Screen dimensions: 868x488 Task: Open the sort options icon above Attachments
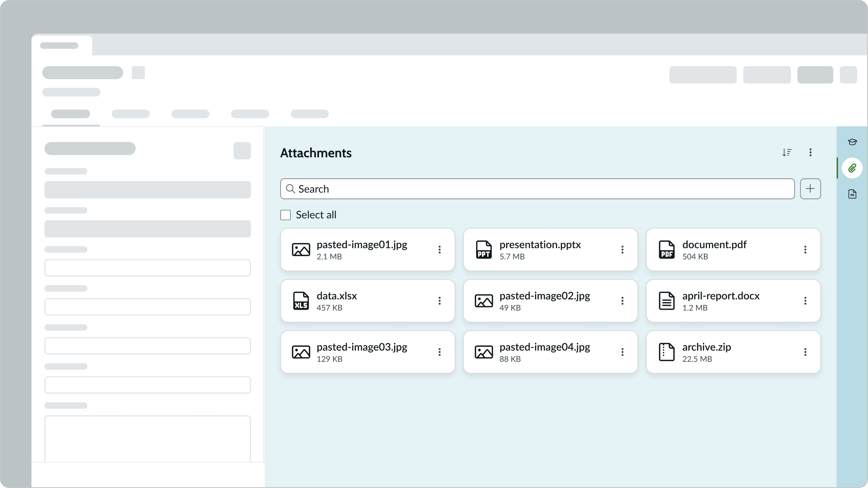(787, 152)
